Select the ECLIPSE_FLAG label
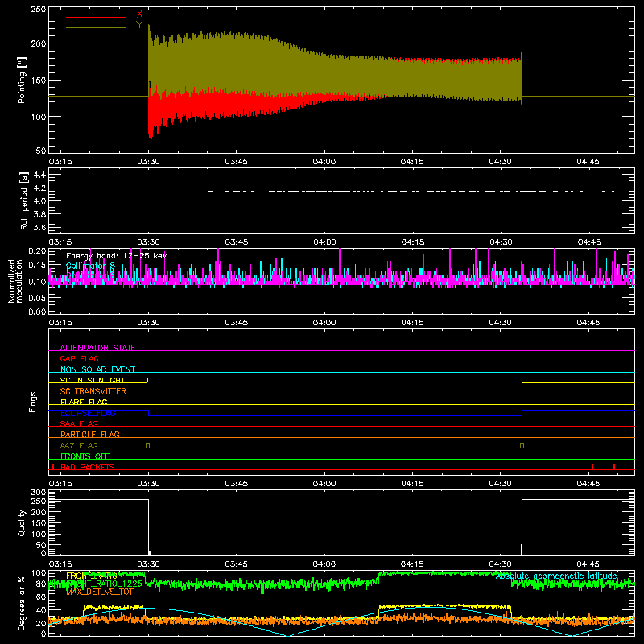 click(x=88, y=413)
